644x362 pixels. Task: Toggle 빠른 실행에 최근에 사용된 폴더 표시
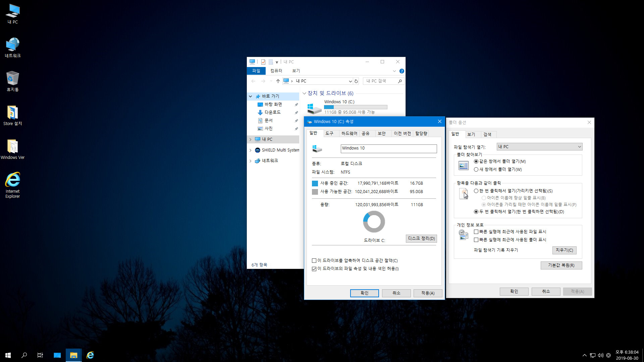[x=476, y=240]
